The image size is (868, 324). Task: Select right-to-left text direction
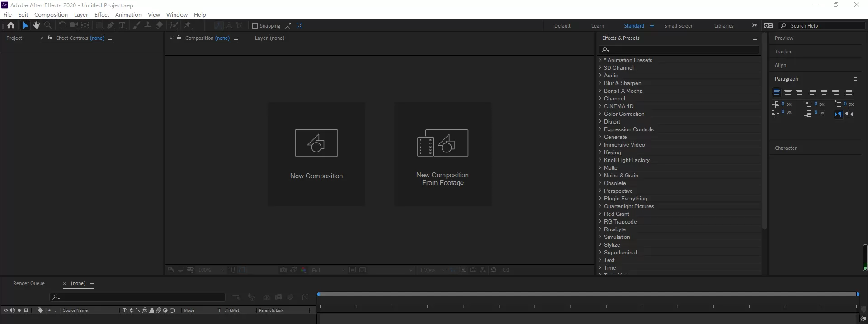pyautogui.click(x=849, y=114)
